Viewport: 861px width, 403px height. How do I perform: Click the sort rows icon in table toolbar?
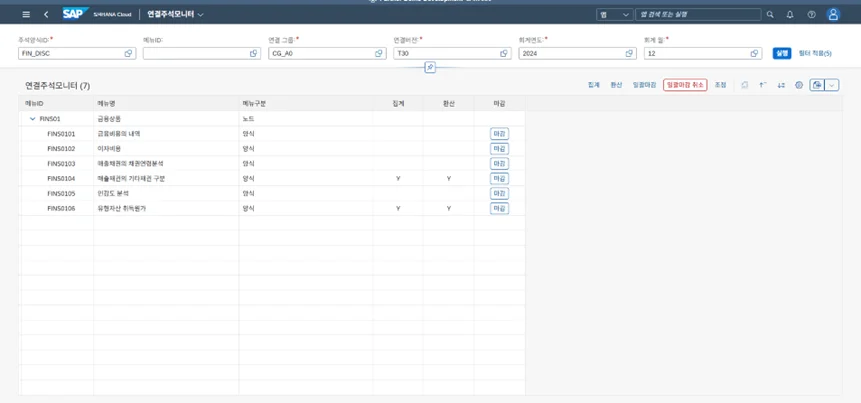coord(781,85)
